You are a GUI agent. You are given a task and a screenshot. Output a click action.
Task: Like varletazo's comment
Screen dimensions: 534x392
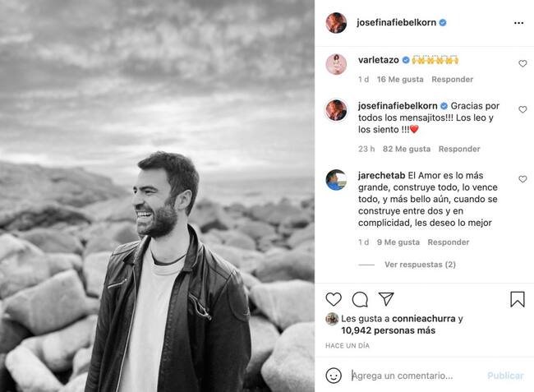point(522,63)
